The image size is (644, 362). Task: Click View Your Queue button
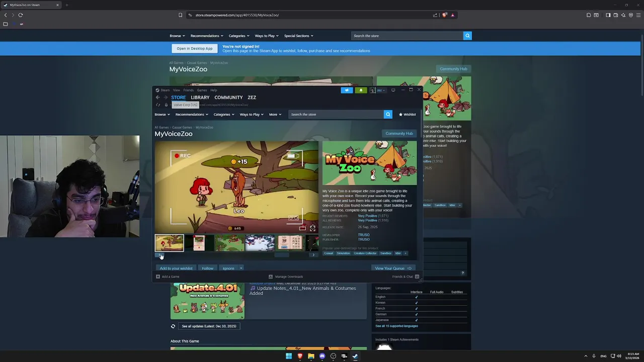pyautogui.click(x=393, y=268)
